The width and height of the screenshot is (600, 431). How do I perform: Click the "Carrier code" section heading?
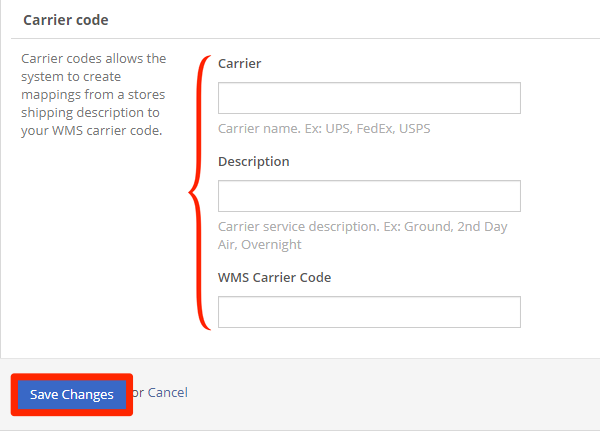66,20
